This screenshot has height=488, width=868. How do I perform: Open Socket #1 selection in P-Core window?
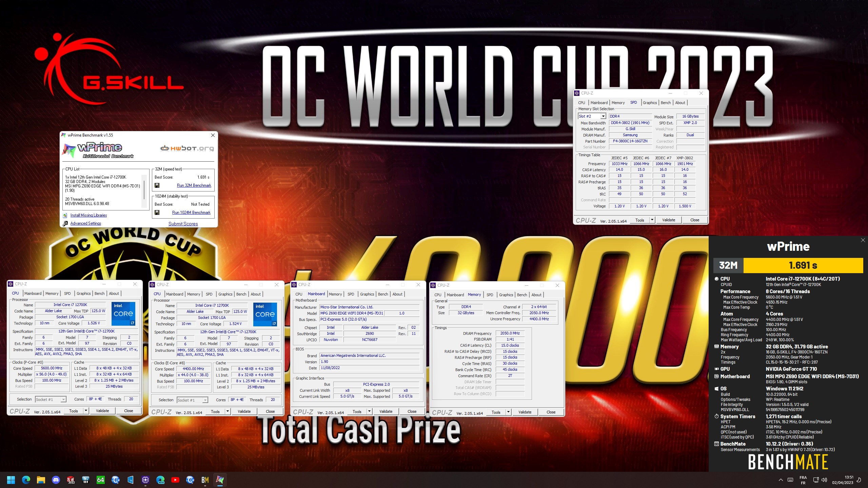point(51,399)
